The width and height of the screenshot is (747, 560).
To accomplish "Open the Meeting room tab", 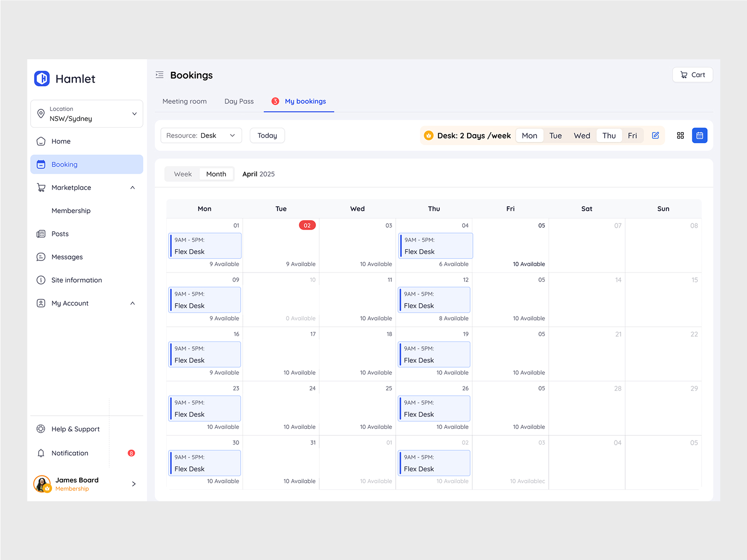I will click(184, 101).
